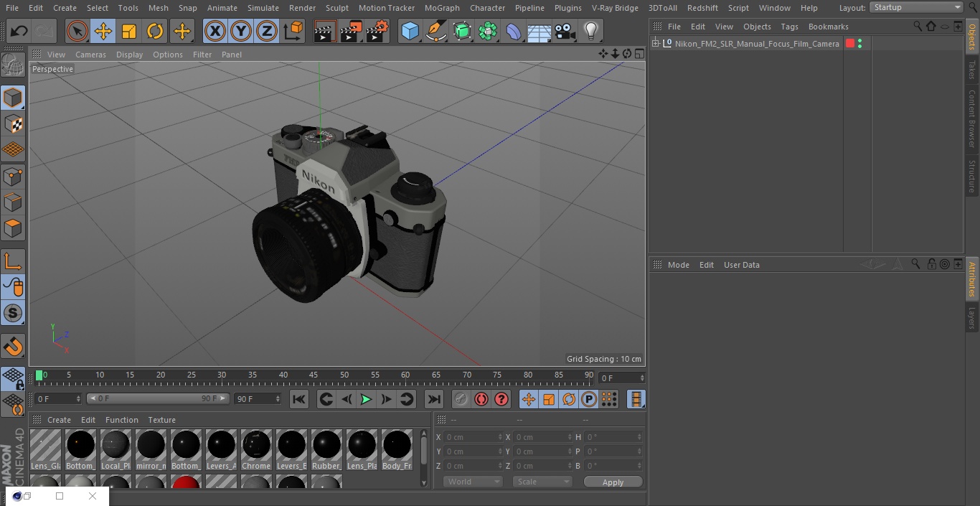
Task: Click the H rotation 0° field
Action: 614,437
